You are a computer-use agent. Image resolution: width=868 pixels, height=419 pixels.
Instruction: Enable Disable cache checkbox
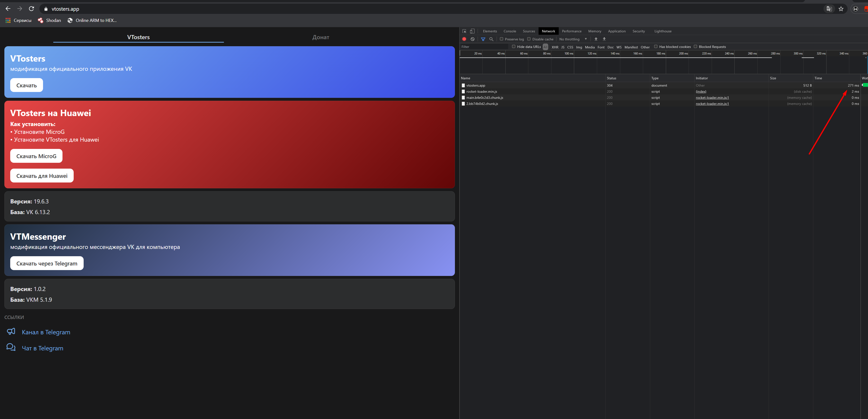tap(529, 39)
